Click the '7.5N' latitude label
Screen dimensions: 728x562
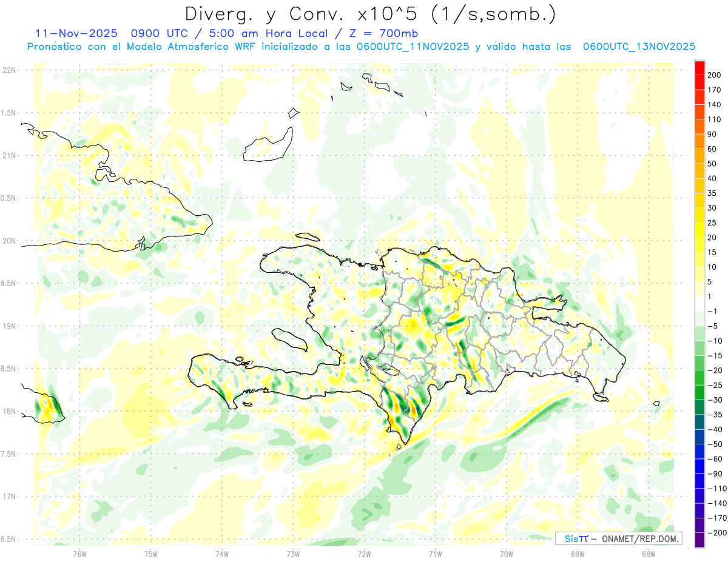8,454
